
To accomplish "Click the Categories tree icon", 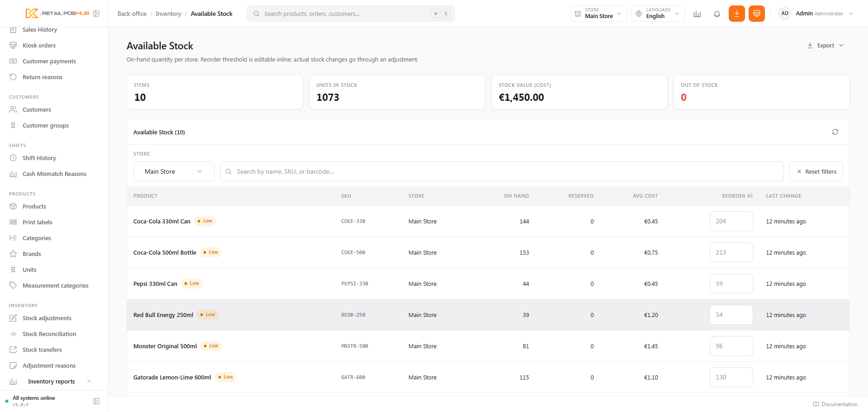I will pyautogui.click(x=13, y=238).
